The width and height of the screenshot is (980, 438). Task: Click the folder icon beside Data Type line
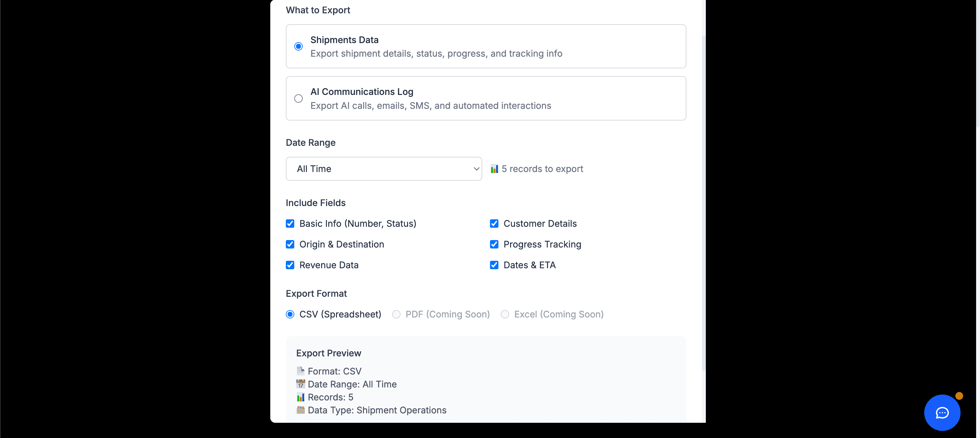[300, 410]
